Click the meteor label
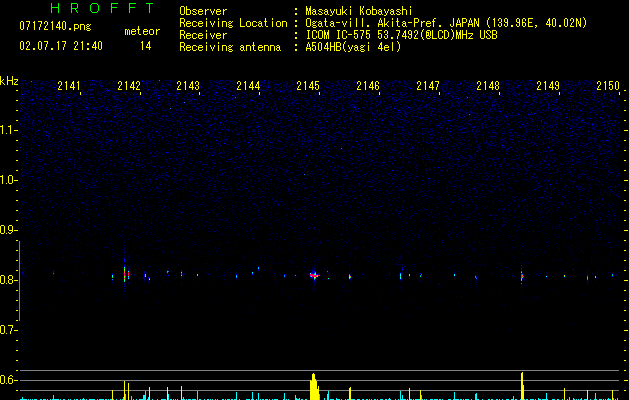The image size is (629, 400). click(142, 31)
